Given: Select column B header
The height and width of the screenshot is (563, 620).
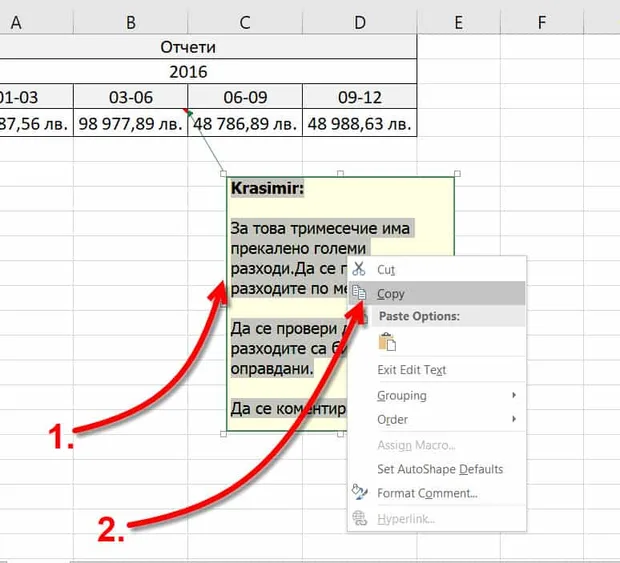Looking at the screenshot, I should click(130, 23).
